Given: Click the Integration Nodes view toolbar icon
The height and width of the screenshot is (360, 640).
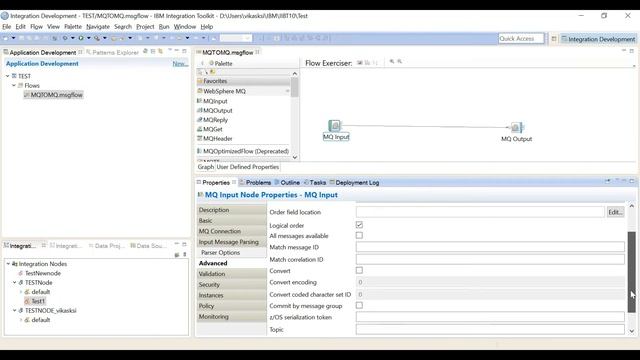Looking at the screenshot, I should tap(177, 255).
